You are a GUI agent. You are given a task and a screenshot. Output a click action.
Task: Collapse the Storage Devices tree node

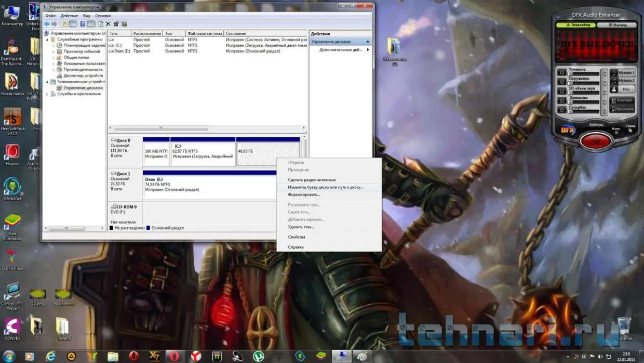(x=48, y=82)
